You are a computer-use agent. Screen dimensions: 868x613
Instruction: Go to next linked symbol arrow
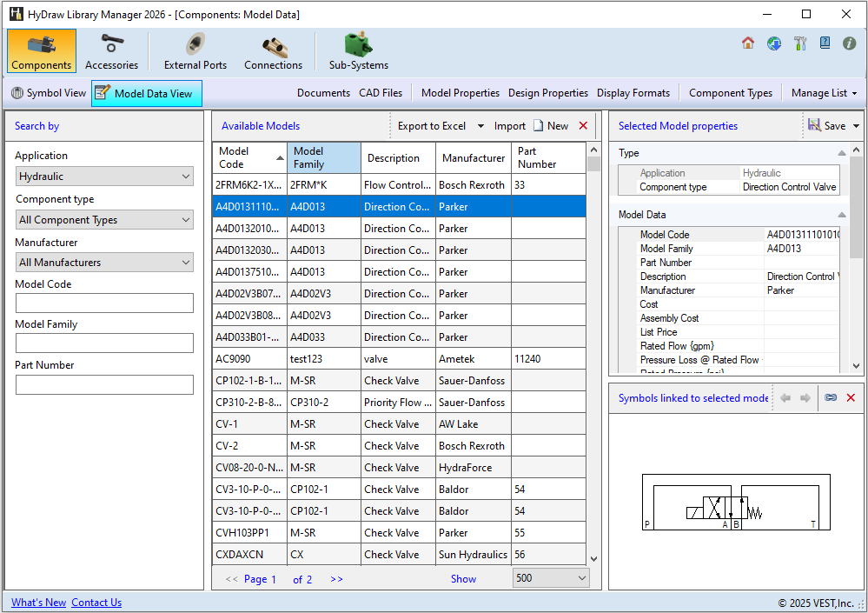tap(805, 397)
